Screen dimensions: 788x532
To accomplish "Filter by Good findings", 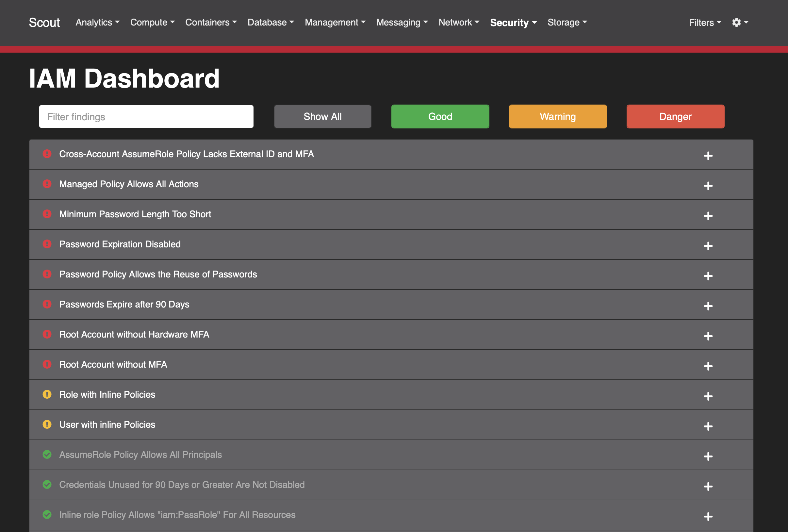I will 440,116.
